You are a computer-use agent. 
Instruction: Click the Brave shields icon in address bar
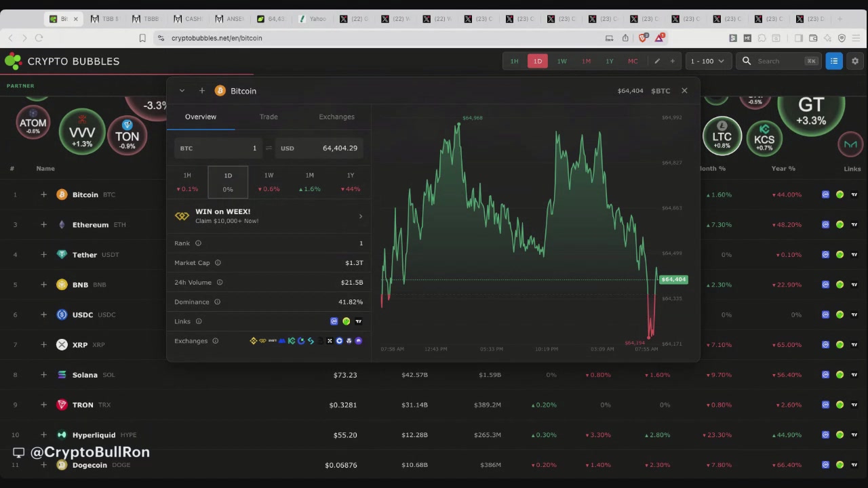[643, 38]
